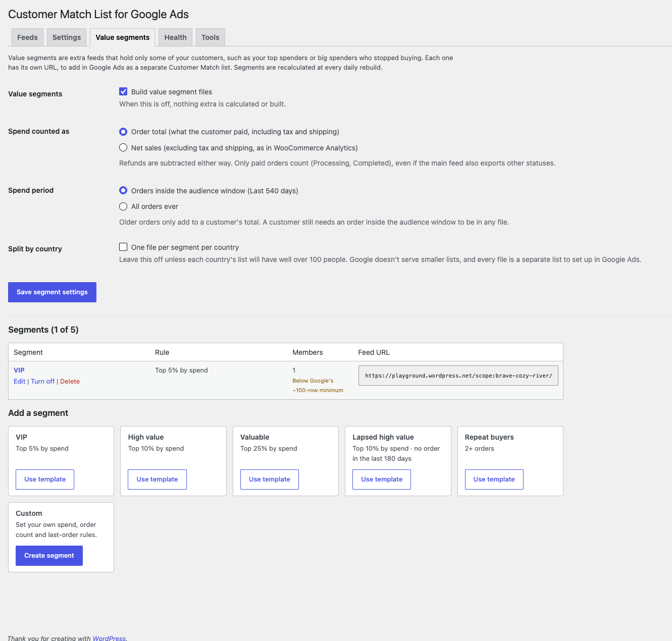The image size is (672, 641).
Task: Click the 'Split by country' label
Action: coord(35,249)
